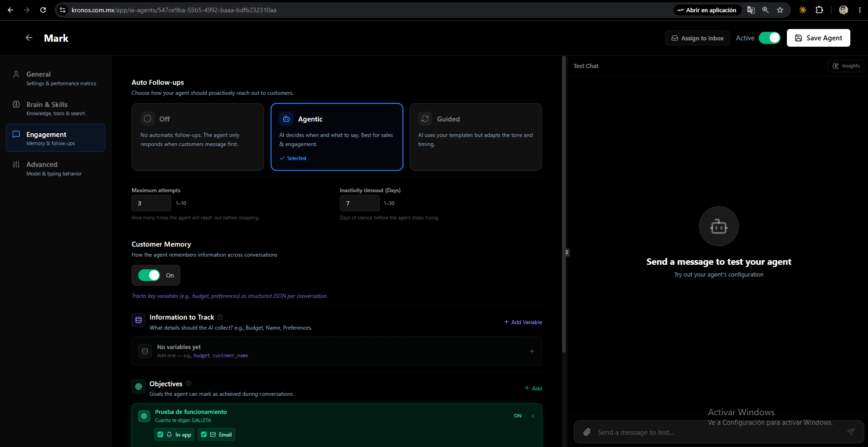Image resolution: width=868 pixels, height=447 pixels.
Task: Open the Engagement section
Action: [x=55, y=138]
